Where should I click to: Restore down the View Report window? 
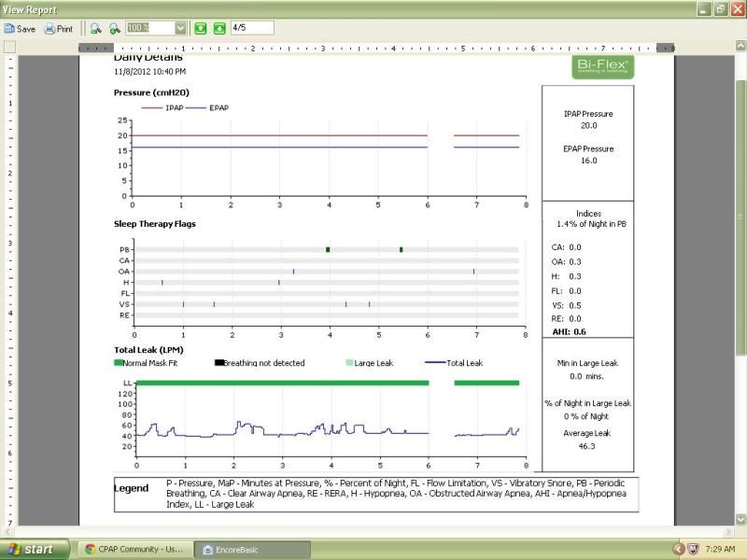pos(721,9)
